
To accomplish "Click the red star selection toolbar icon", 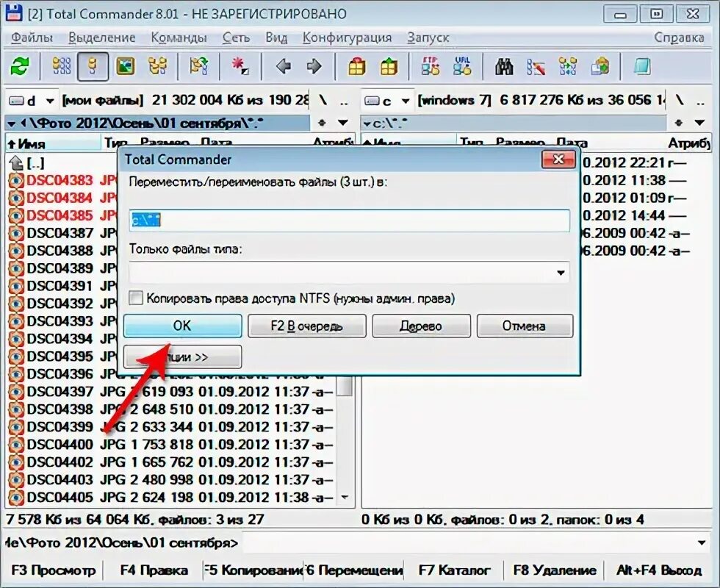I will (x=240, y=67).
